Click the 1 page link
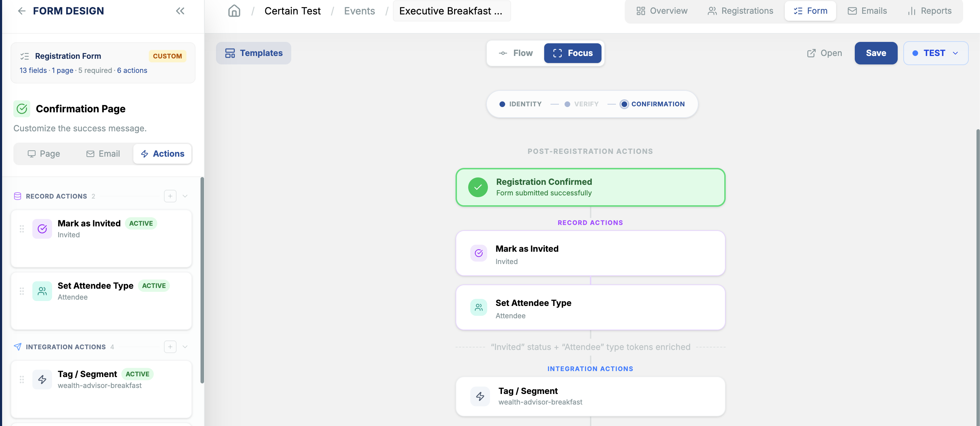This screenshot has width=980, height=426. [x=62, y=70]
